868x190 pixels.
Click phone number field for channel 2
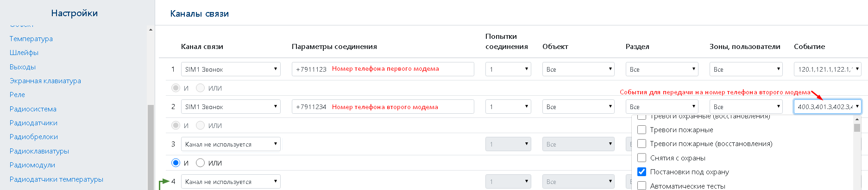pyautogui.click(x=383, y=106)
